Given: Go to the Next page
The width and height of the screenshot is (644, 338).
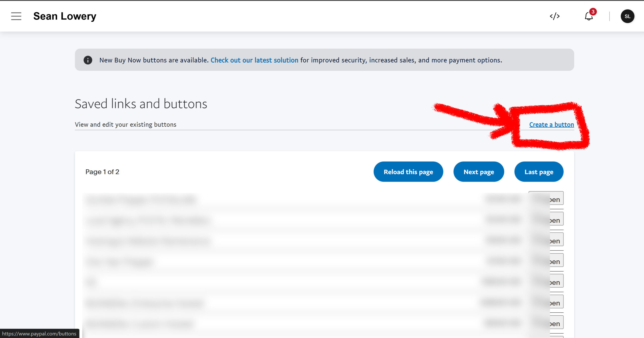Looking at the screenshot, I should [x=478, y=172].
